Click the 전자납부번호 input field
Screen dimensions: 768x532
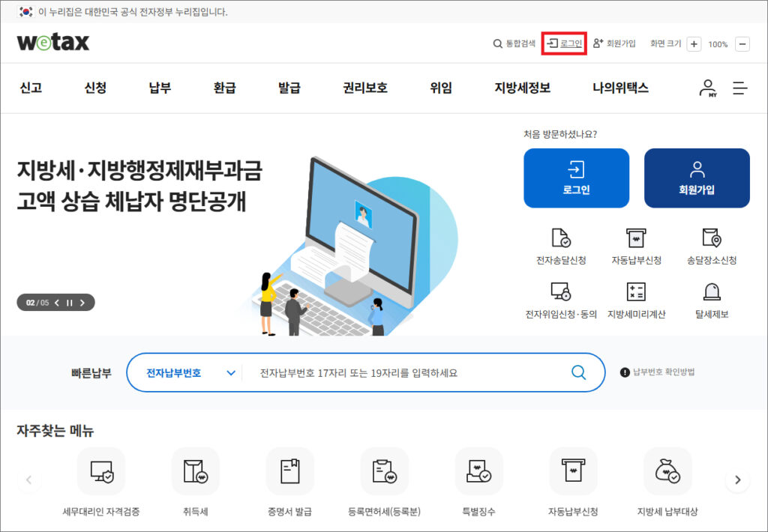[x=405, y=372]
